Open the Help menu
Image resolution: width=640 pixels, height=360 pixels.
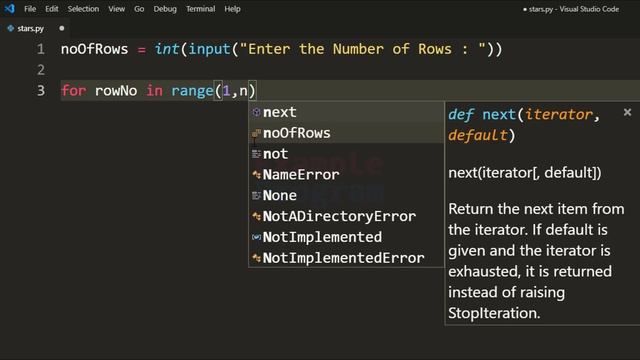click(x=232, y=9)
